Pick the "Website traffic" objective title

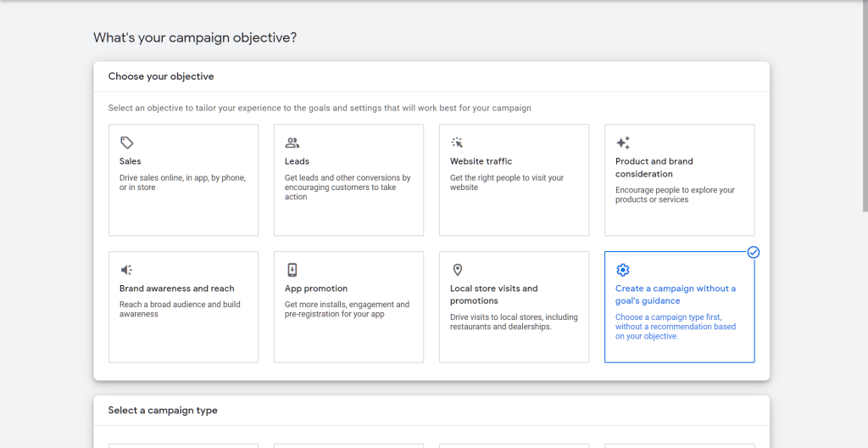tap(481, 161)
